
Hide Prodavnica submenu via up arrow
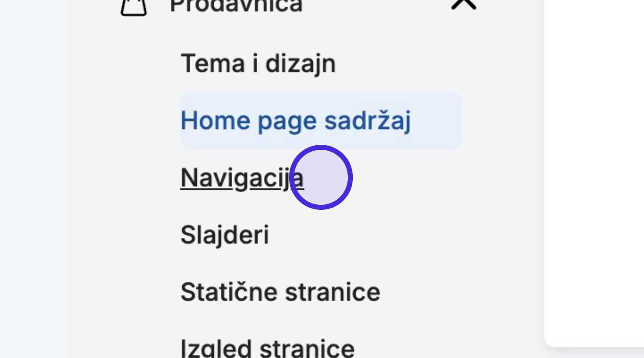pyautogui.click(x=463, y=4)
